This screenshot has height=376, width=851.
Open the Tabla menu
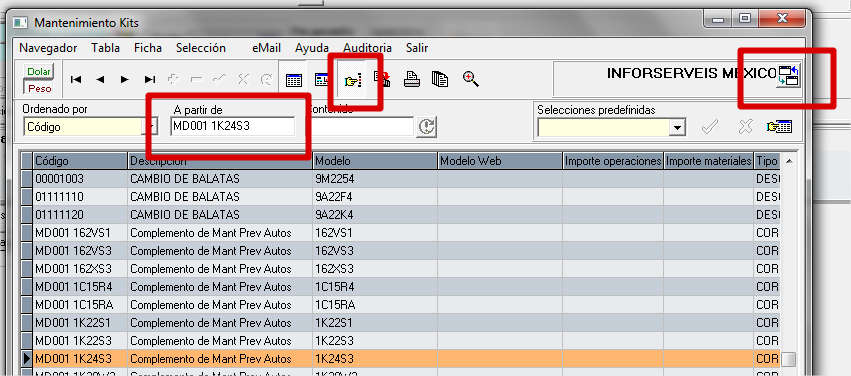[x=105, y=48]
